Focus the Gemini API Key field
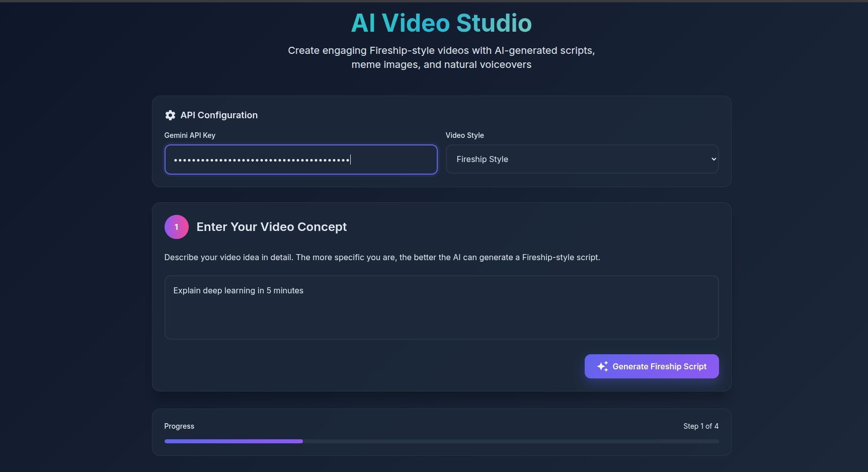 (301, 160)
